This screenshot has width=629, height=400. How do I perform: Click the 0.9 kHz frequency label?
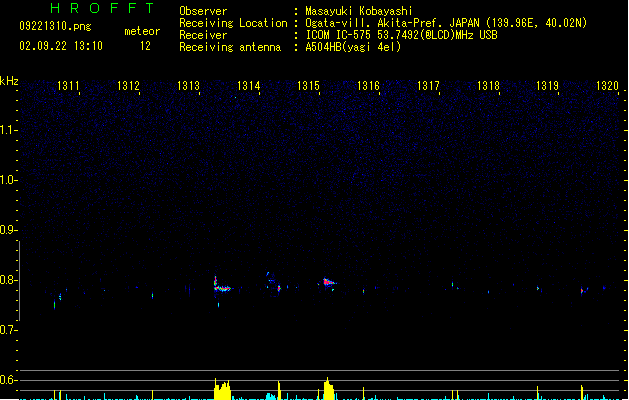point(8,230)
